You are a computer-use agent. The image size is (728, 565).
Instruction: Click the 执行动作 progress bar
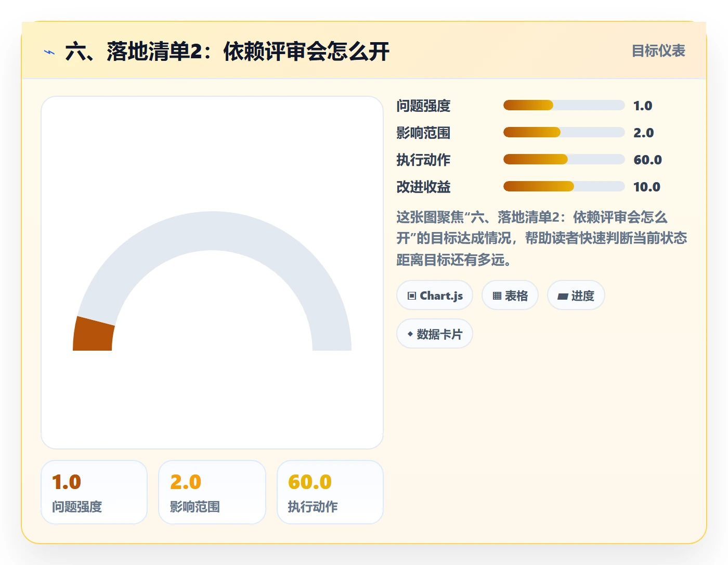point(564,159)
